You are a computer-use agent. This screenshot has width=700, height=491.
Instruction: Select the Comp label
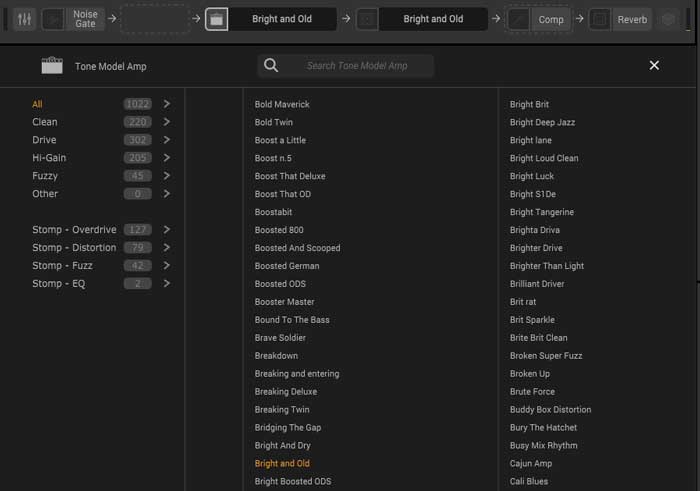551,20
